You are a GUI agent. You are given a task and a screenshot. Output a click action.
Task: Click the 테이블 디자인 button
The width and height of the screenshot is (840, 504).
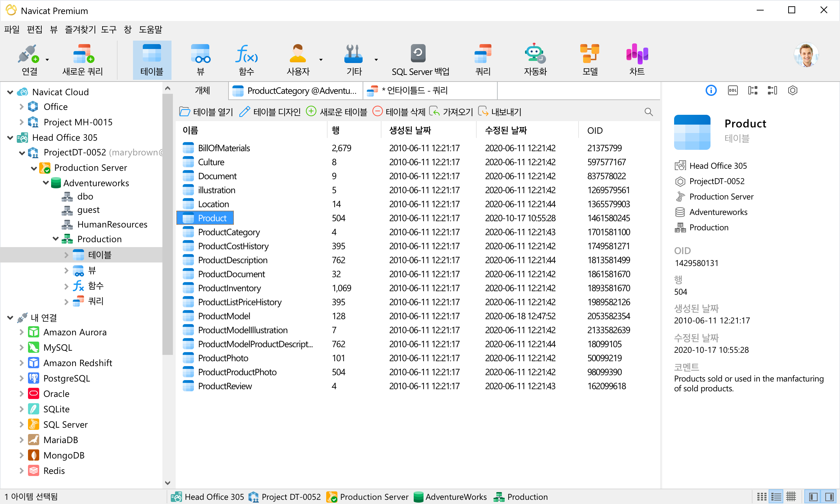coord(270,112)
